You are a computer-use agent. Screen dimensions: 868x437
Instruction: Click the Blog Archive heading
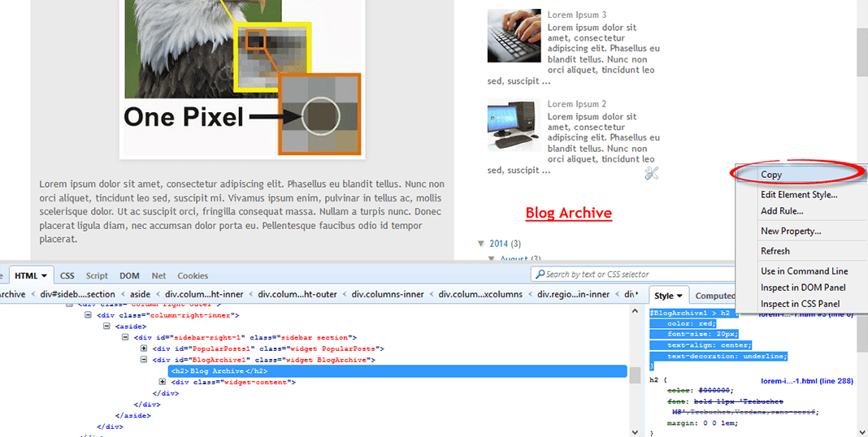click(569, 213)
